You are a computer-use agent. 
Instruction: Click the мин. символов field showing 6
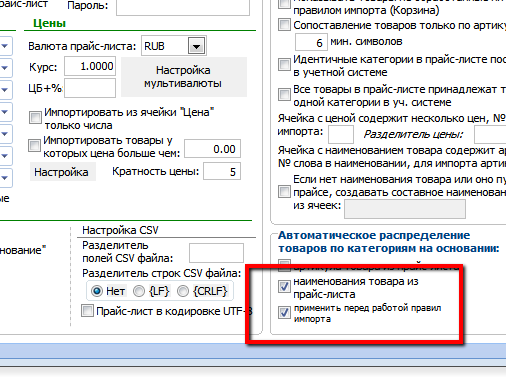(311, 42)
